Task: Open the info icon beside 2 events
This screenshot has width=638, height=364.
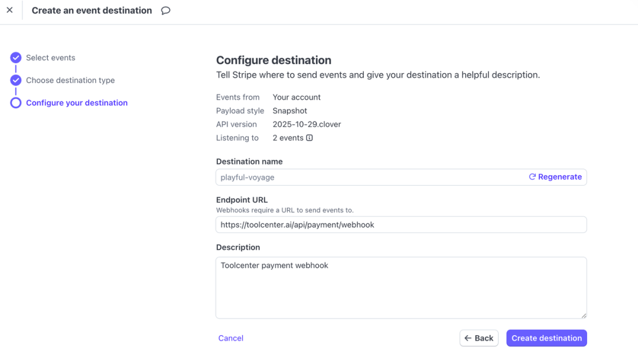Action: (x=309, y=138)
